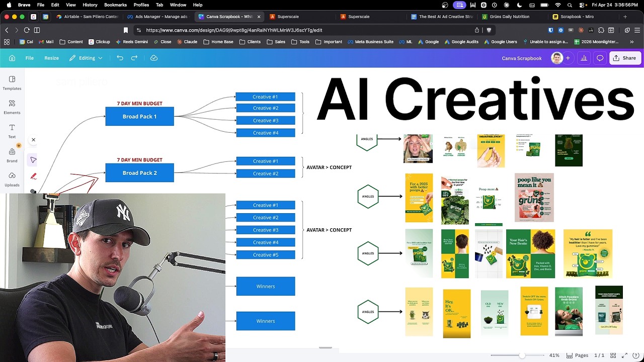Open Brave Shields lion icon
Screen dimensions: 644x362
click(x=489, y=30)
